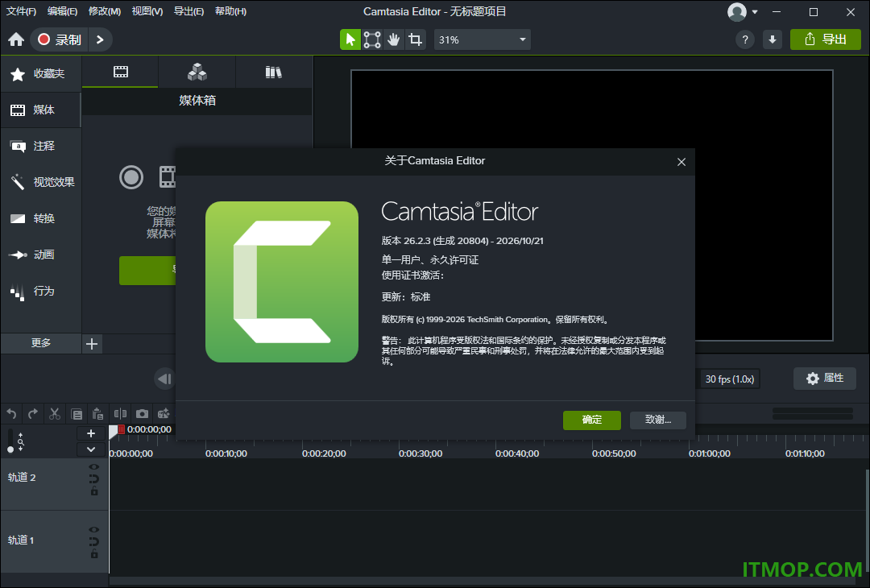Switch to the assets cubes tab

pyautogui.click(x=197, y=72)
